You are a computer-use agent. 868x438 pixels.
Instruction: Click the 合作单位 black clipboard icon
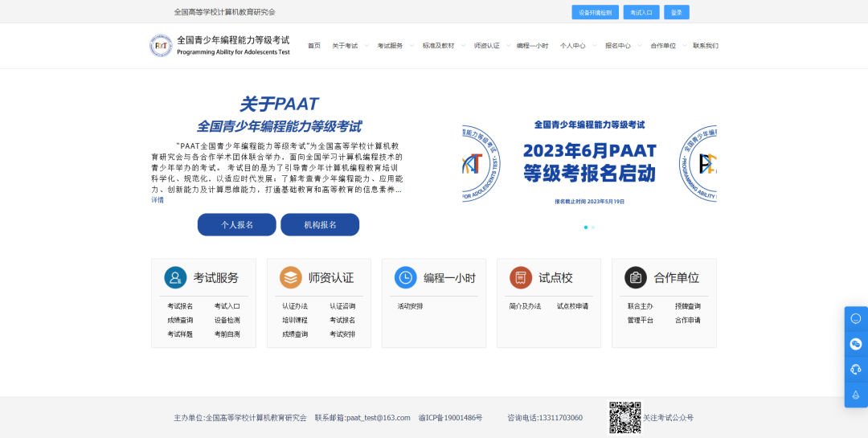(x=636, y=277)
